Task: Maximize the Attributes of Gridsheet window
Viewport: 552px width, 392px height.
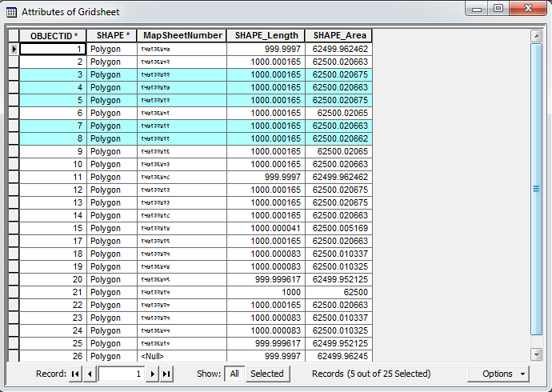Action: [498, 9]
